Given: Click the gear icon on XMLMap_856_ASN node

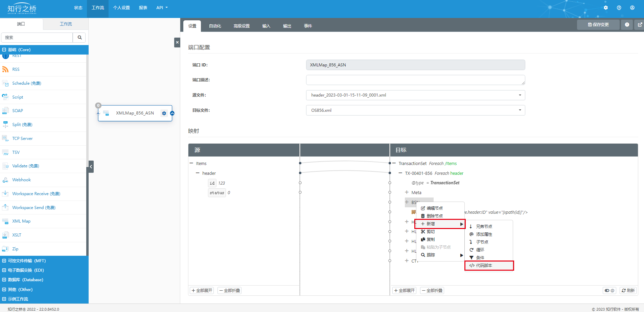Looking at the screenshot, I should point(164,113).
